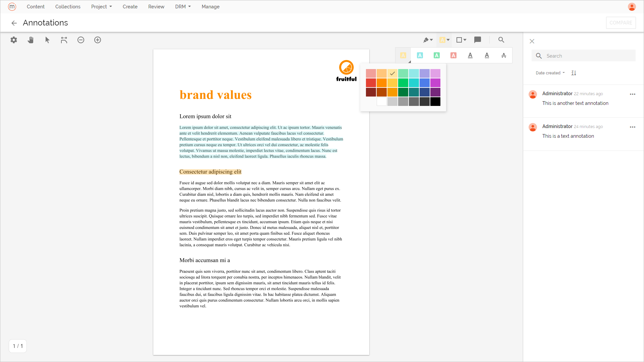The width and height of the screenshot is (644, 362).
Task: Select the yellow highlight preset
Action: (x=403, y=55)
